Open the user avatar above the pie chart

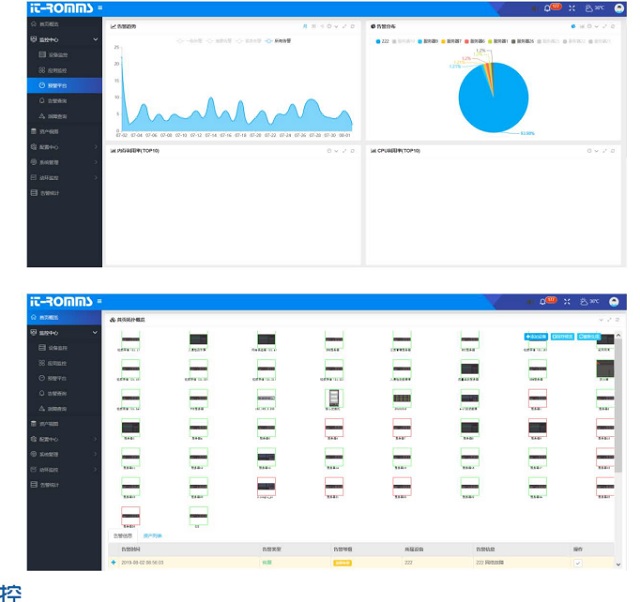click(619, 8)
